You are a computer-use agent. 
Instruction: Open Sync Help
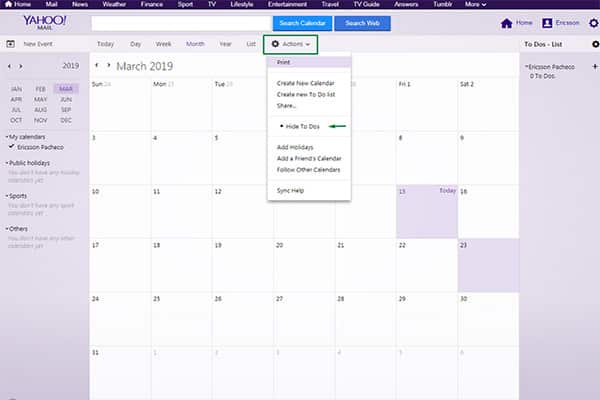290,190
